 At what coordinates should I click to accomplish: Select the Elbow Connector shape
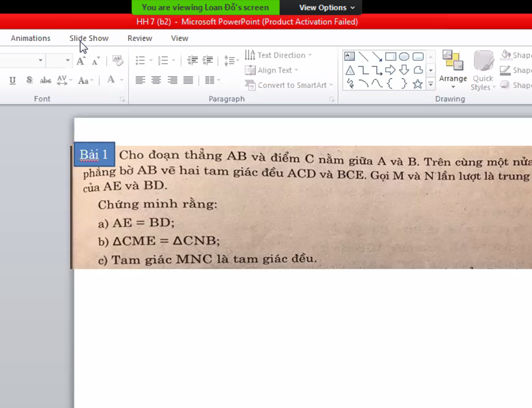(x=363, y=70)
